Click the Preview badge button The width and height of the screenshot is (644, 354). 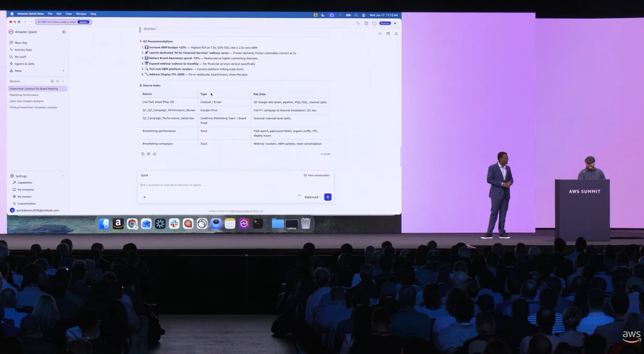385,23
